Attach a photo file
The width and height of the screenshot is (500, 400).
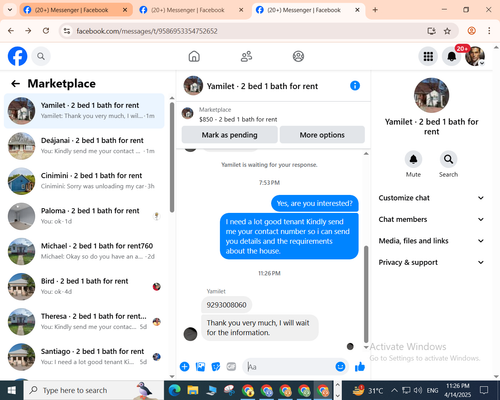coord(200,367)
